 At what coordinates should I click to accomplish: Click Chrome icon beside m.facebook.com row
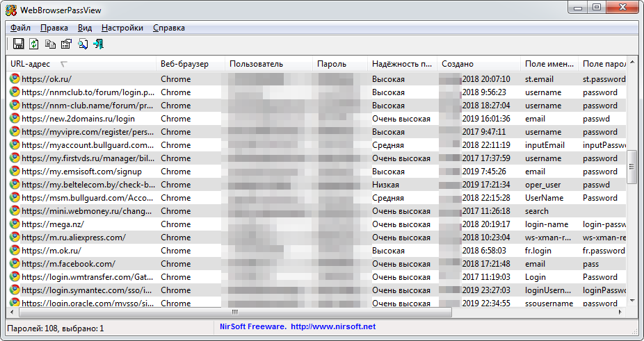[15, 263]
